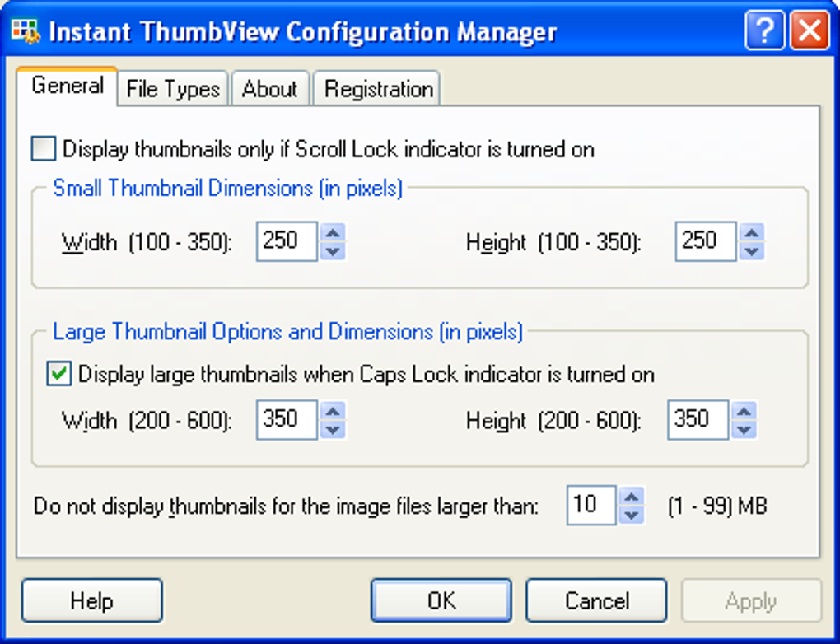Dismiss the dialog via Cancel
840x644 pixels.
tap(596, 600)
